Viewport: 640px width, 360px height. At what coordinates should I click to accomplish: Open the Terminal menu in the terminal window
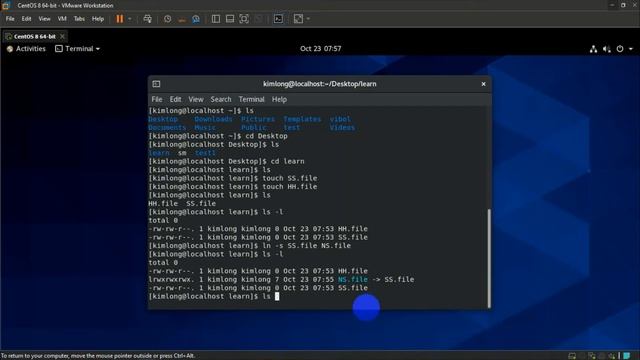[251, 99]
